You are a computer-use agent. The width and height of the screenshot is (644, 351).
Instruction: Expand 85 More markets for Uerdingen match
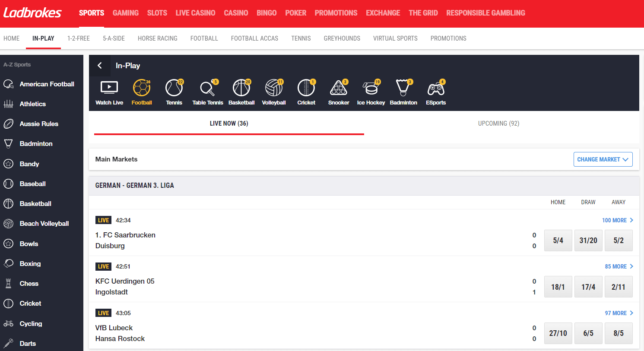click(x=619, y=266)
